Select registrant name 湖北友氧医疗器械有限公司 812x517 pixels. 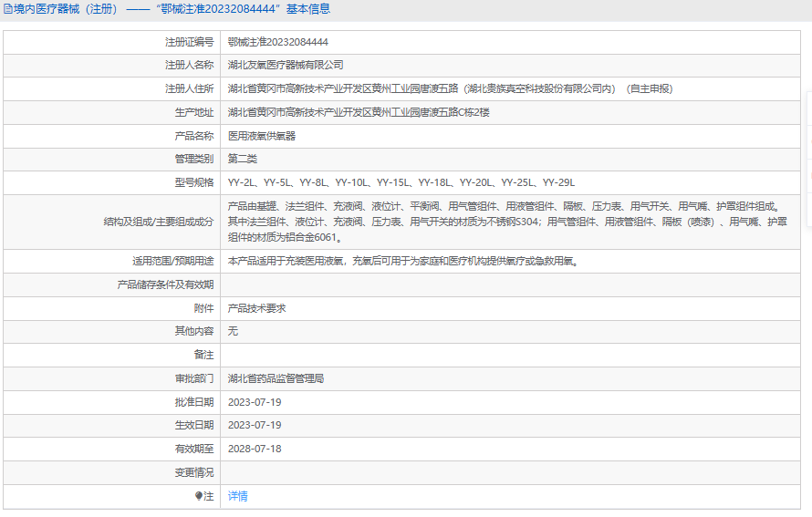[x=286, y=66]
